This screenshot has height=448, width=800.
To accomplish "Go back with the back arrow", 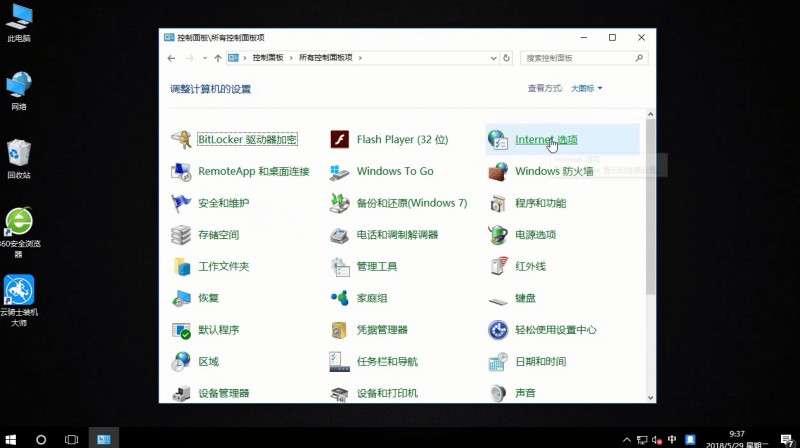I will click(171, 58).
